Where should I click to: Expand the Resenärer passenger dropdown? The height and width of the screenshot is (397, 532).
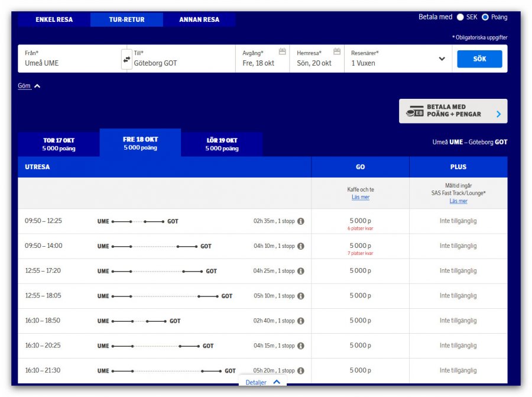tap(442, 59)
